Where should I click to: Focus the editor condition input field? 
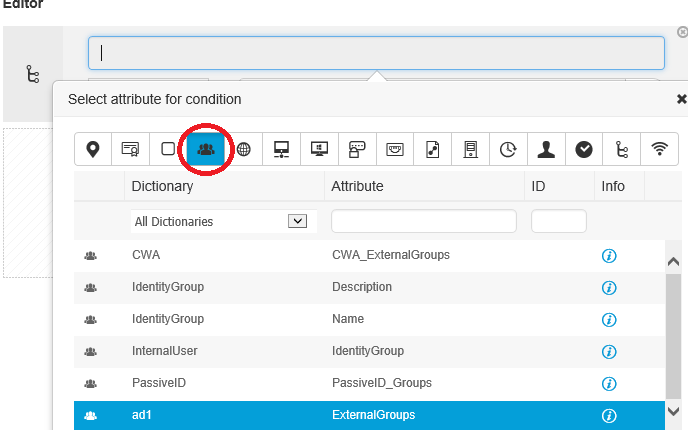click(x=376, y=53)
